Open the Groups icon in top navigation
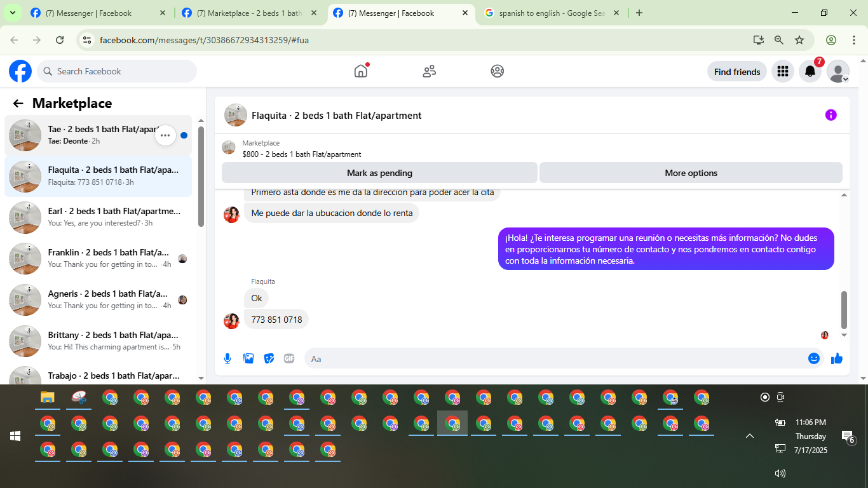Screen dimensions: 868x488 coord(498,71)
